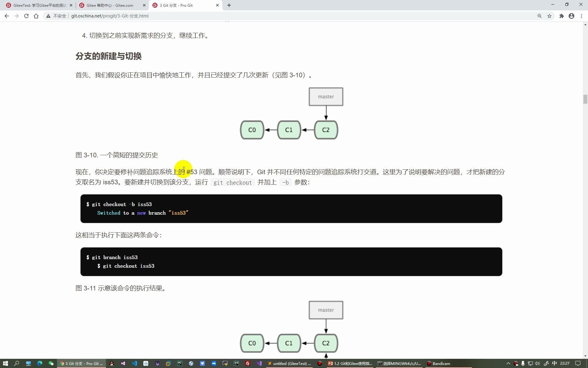Launch FileZilla from the taskbar
This screenshot has width=588, height=368.
tap(247, 363)
